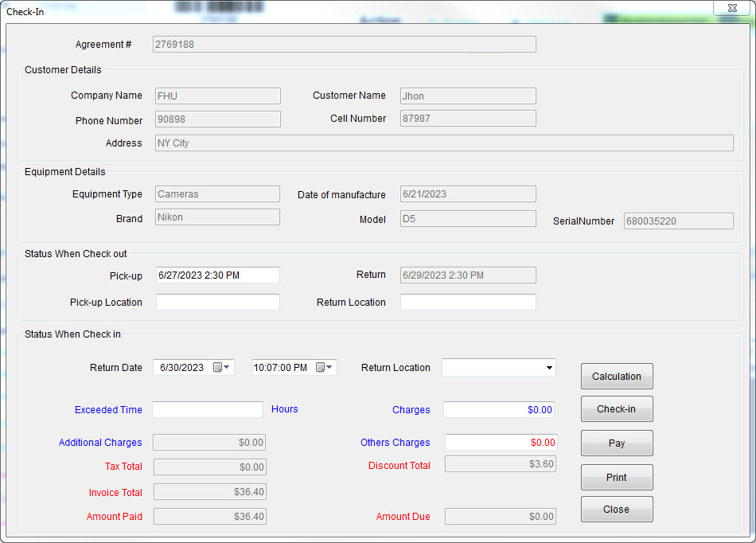Viewport: 756px width, 543px height.
Task: Click the Close button at bottom
Action: (617, 510)
